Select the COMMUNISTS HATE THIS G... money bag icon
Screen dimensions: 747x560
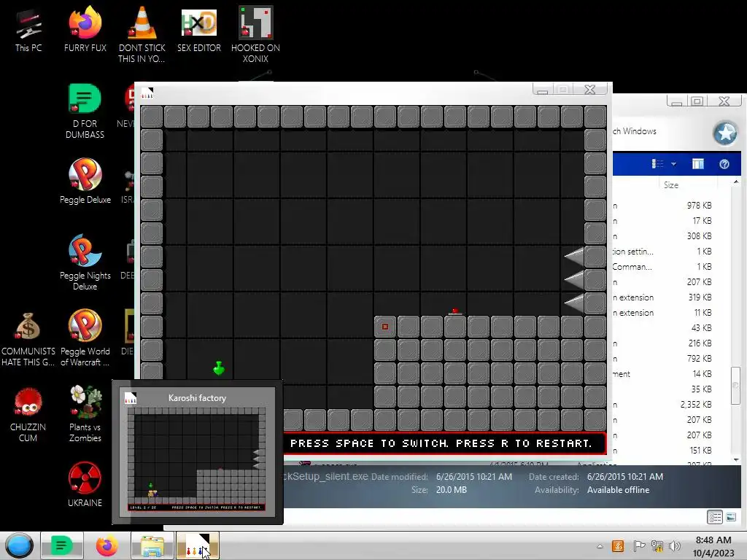28,340
